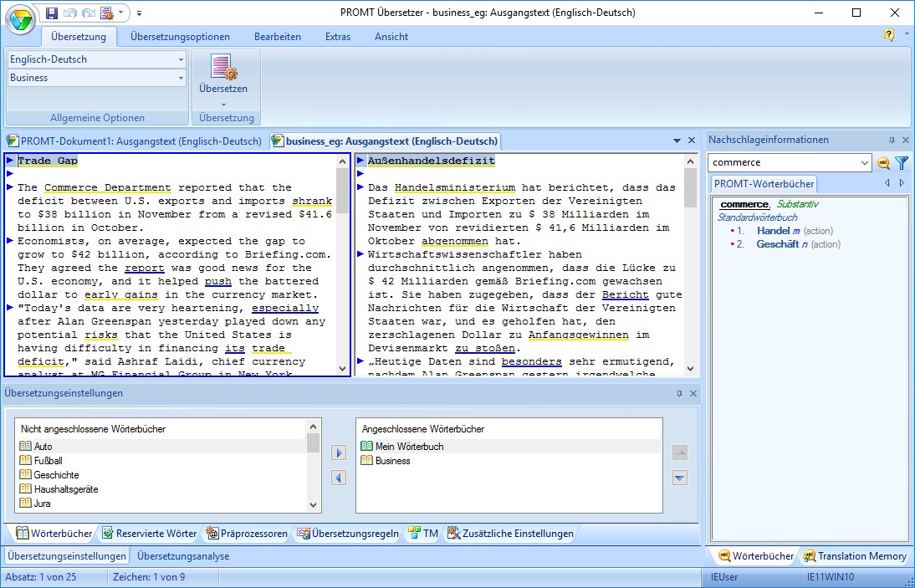
Task: Click the Save floppy disk icon
Action: coord(51,13)
